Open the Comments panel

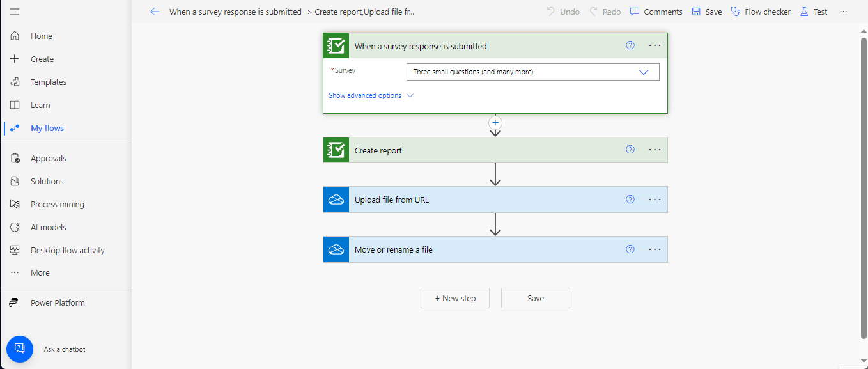pos(656,11)
